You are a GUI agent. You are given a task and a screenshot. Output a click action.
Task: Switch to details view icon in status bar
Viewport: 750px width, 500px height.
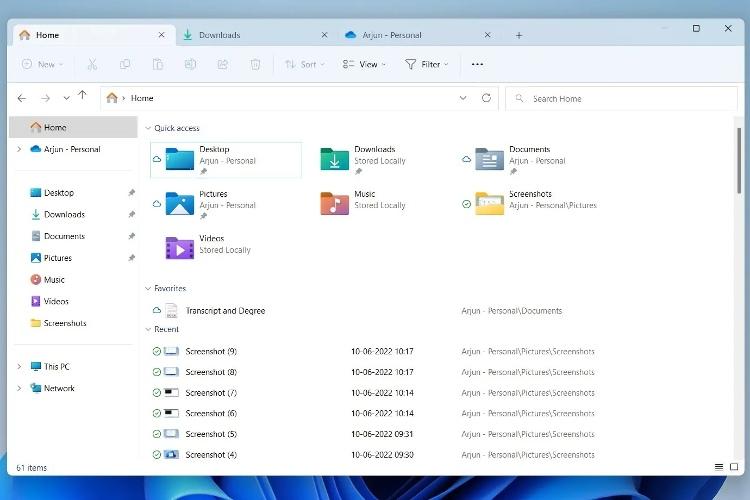pos(719,467)
